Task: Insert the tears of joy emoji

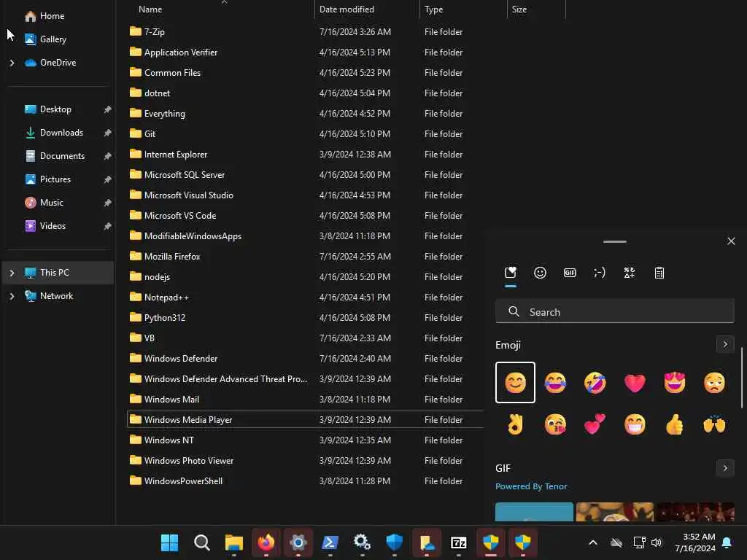Action: pyautogui.click(x=555, y=382)
